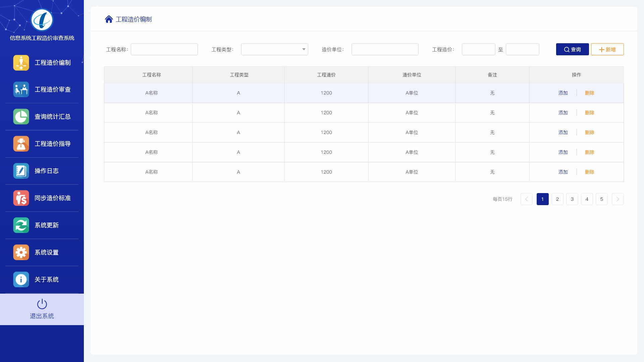The height and width of the screenshot is (362, 644).
Task: Click the 同步造价标准 icon
Action: click(x=21, y=198)
